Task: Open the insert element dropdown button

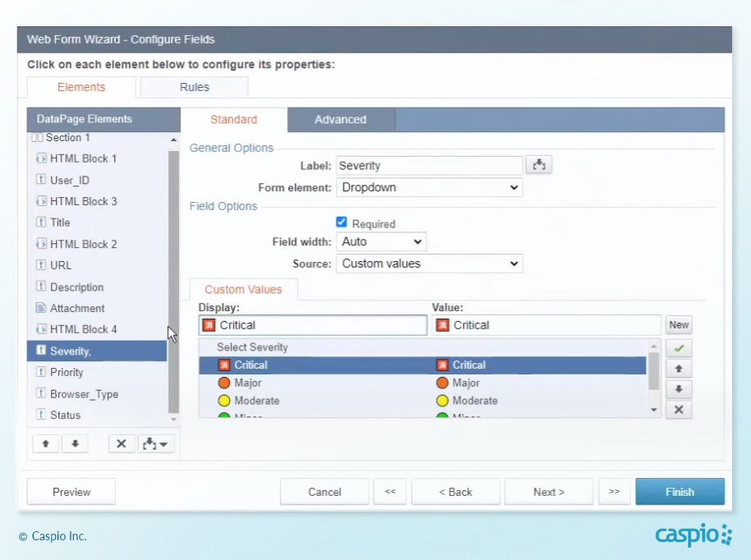Action: pyautogui.click(x=156, y=443)
